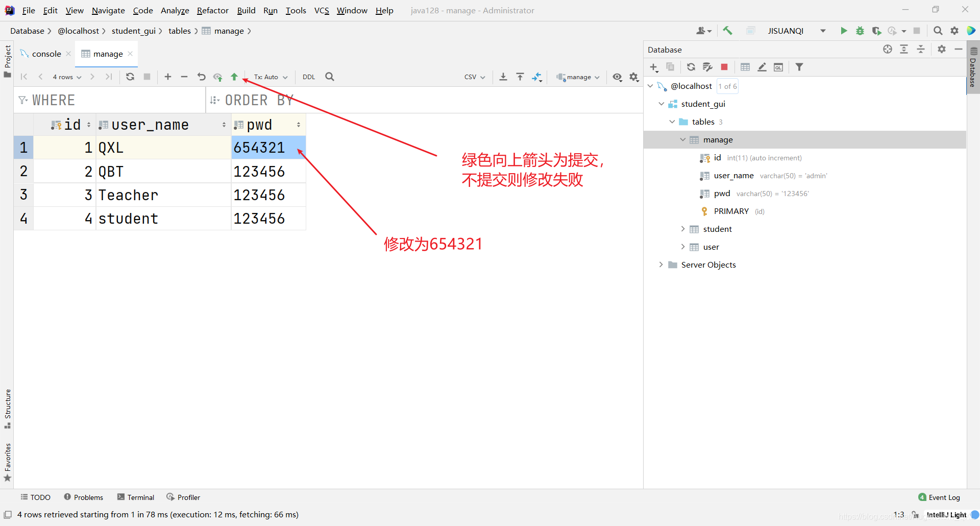Import data with the upload icon
Viewport: 980px width, 526px height.
coord(520,77)
